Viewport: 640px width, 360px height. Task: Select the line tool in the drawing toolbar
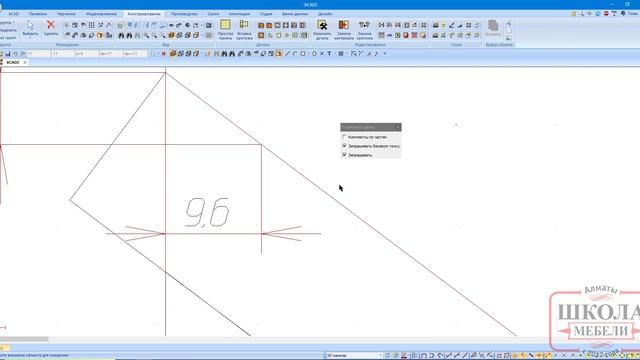click(x=287, y=53)
